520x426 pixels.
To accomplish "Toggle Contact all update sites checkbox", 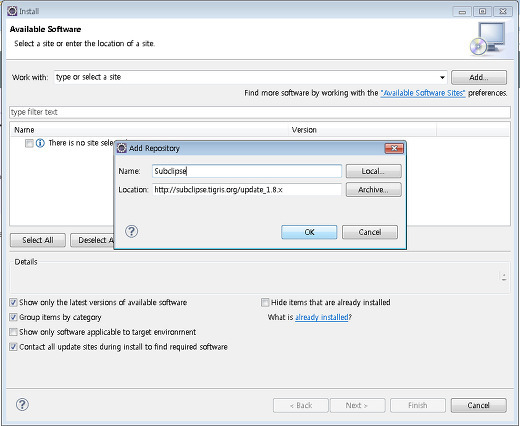I will coord(13,347).
